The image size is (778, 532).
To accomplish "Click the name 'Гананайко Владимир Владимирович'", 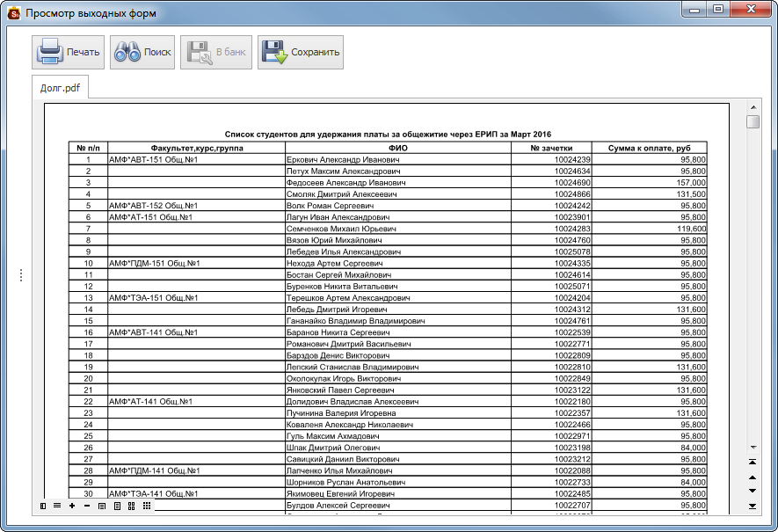I will pos(356,321).
